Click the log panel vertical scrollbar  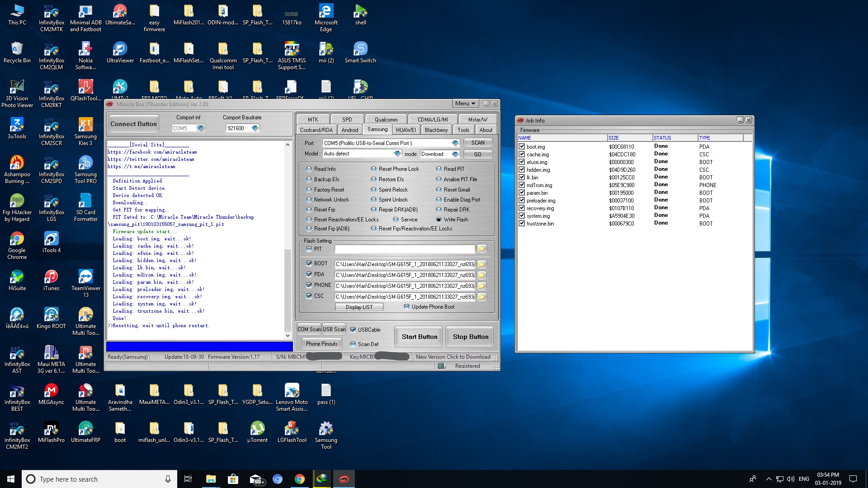(288, 239)
